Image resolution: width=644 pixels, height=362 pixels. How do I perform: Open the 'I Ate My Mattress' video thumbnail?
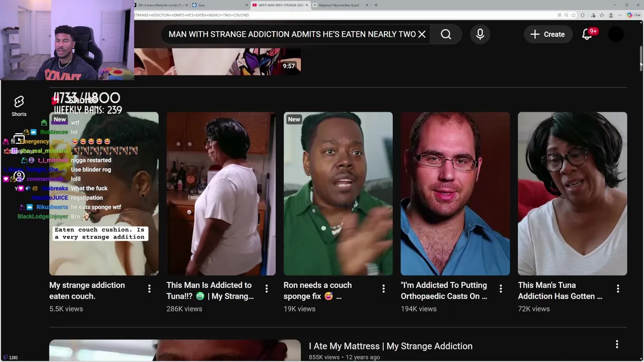(175, 351)
